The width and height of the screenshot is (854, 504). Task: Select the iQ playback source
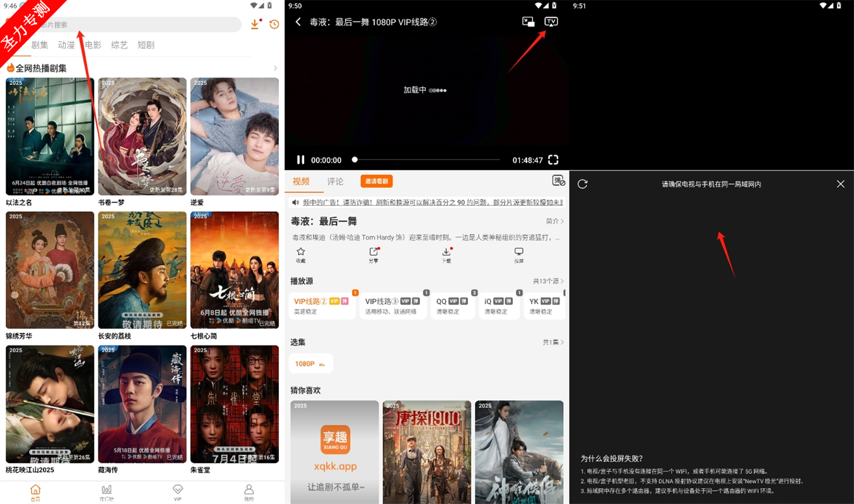[499, 305]
